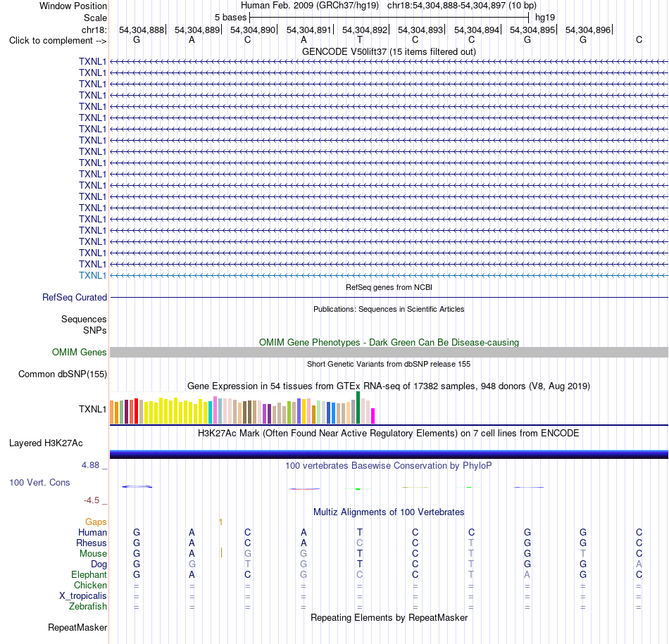Click 'Repeating Elements by RepeatMasker' title
Image resolution: width=669 pixels, height=644 pixels.
pyautogui.click(x=389, y=618)
